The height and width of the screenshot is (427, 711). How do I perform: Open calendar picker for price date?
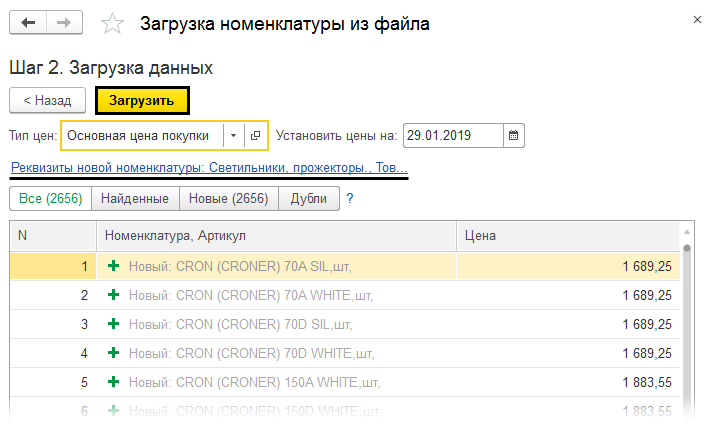(x=513, y=135)
